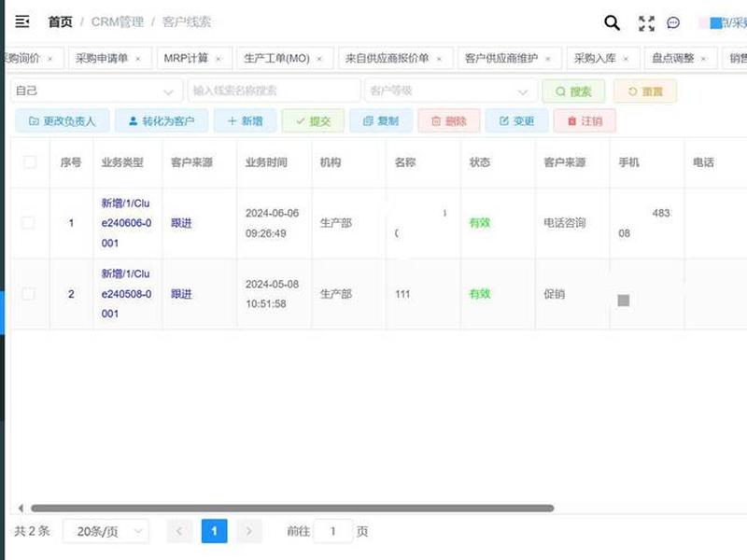
Task: Check the checkbox for row 1
Action: pyautogui.click(x=29, y=223)
